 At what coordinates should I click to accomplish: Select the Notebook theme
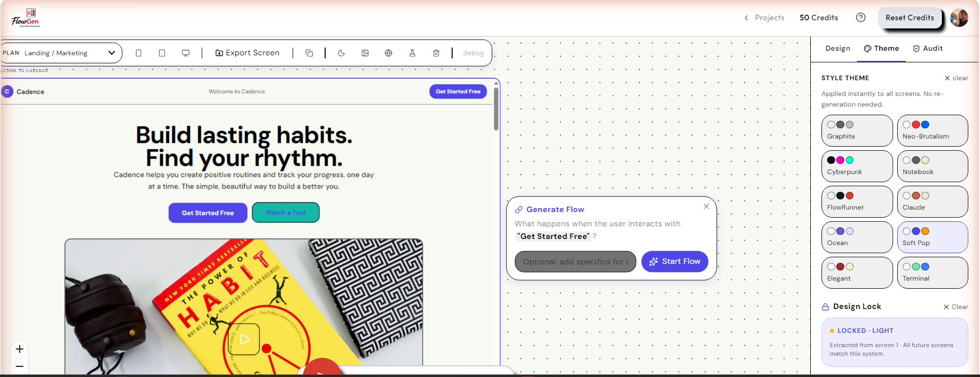933,166
